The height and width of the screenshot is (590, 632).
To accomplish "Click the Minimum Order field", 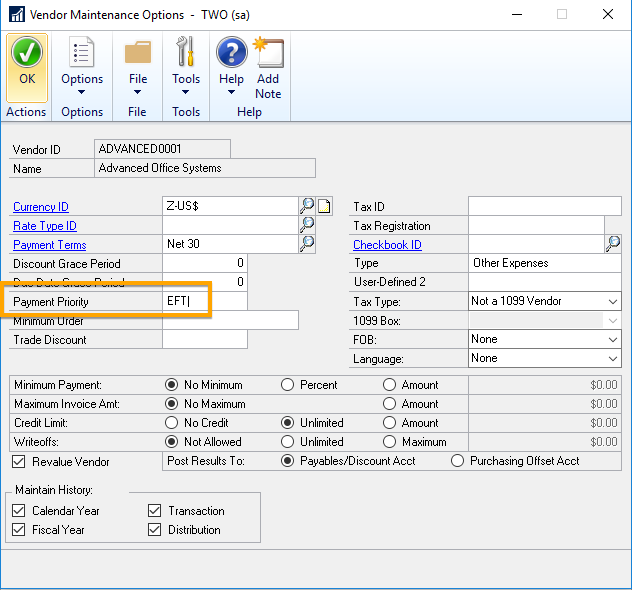I will (x=231, y=320).
